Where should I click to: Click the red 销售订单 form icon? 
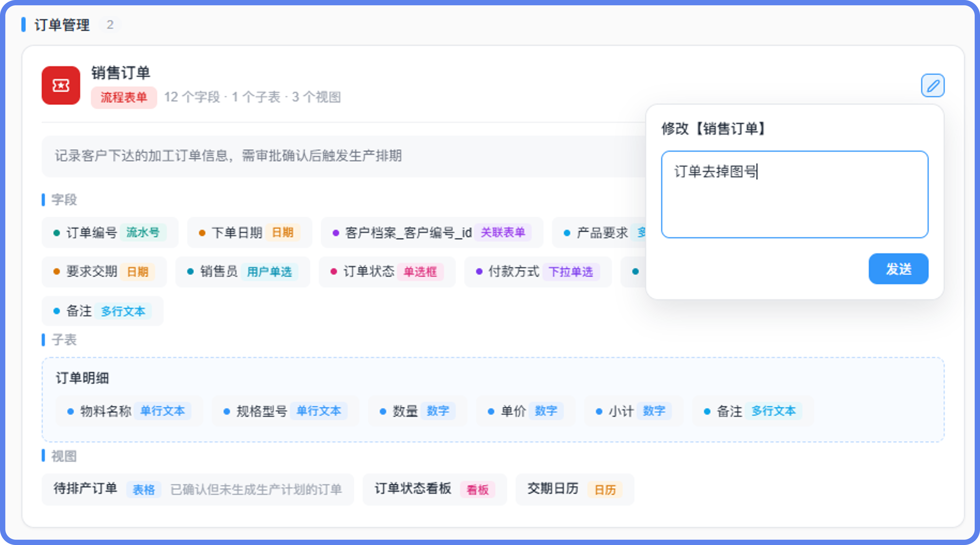pos(61,86)
